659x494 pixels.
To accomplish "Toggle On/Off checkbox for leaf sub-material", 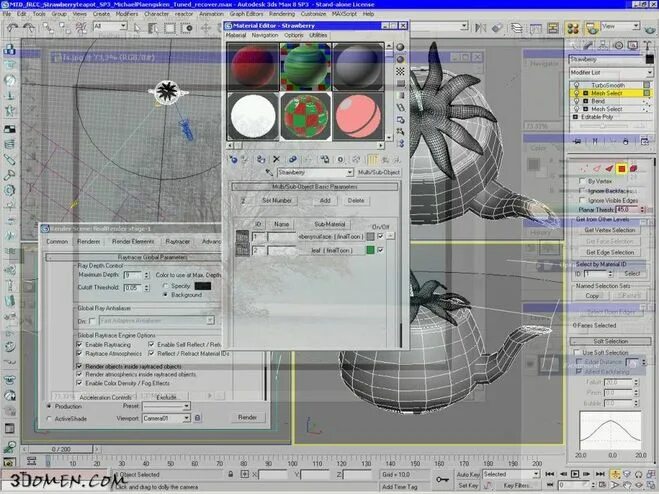I will click(380, 250).
